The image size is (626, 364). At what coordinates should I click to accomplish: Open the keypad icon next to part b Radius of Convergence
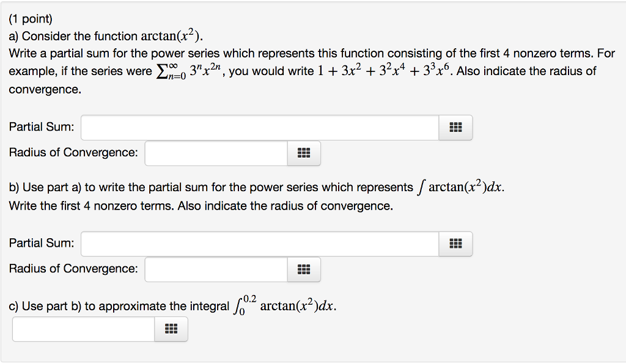pos(304,269)
